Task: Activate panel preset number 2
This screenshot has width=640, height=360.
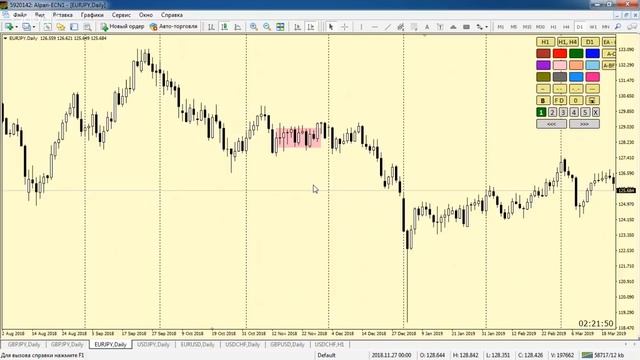Action: (x=552, y=112)
